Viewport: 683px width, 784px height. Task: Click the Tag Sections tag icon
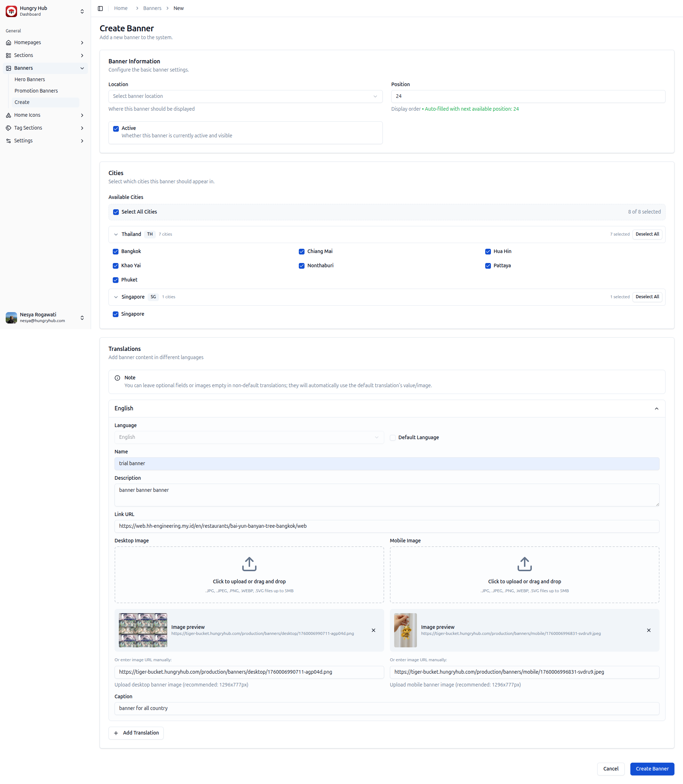pos(9,128)
